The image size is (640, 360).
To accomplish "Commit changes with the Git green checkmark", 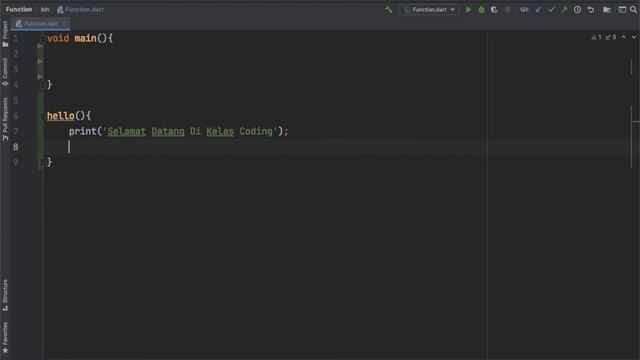I will 551,9.
